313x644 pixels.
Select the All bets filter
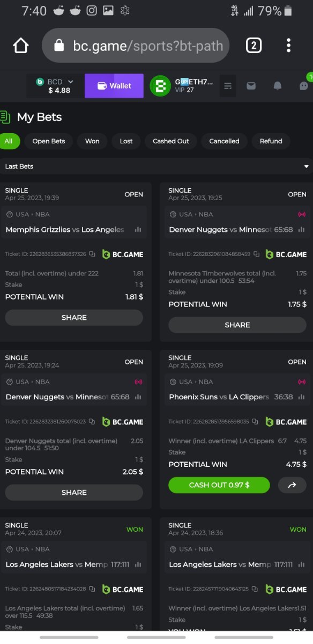click(x=9, y=141)
